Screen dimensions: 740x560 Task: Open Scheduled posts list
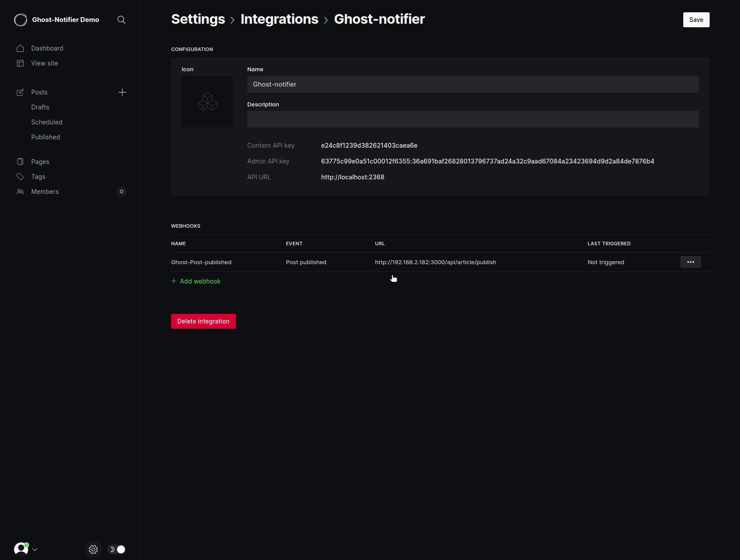47,122
